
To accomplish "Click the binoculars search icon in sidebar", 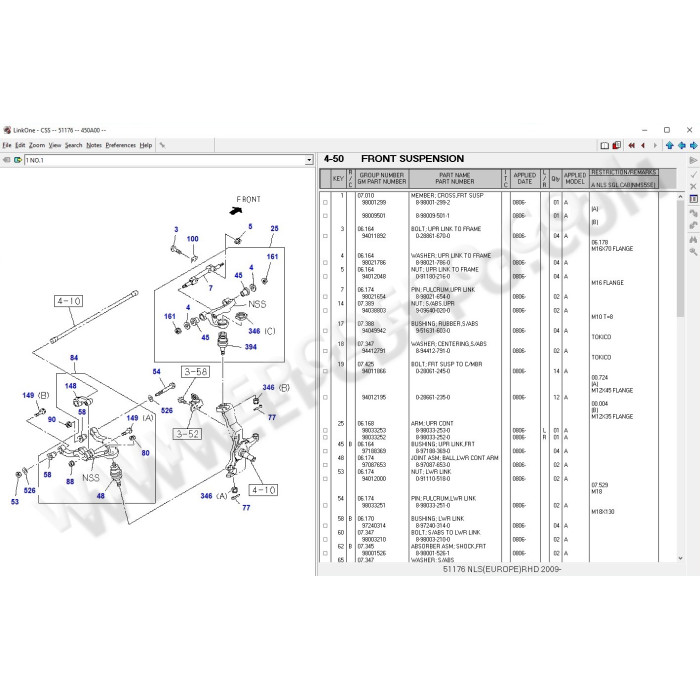I will (x=693, y=240).
